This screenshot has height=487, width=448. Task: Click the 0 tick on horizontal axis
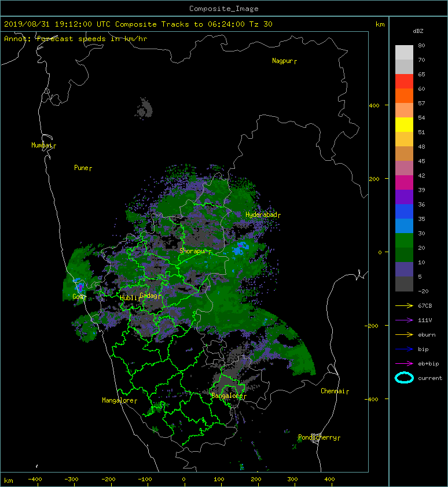183,479
